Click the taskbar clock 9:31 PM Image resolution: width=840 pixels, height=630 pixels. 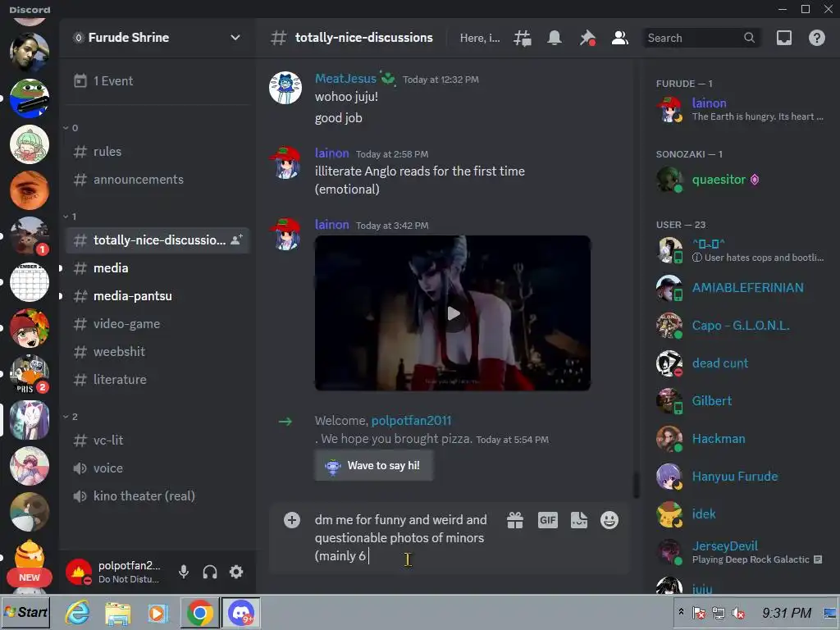(787, 613)
